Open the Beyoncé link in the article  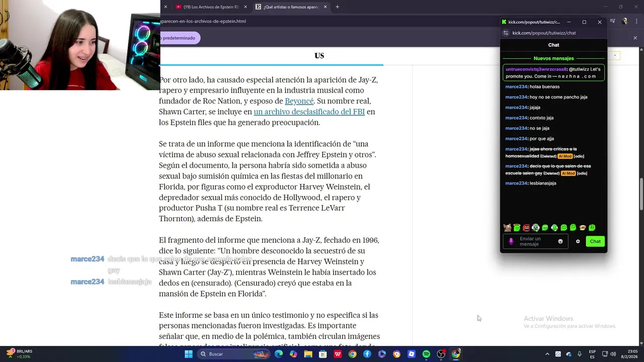point(299,101)
